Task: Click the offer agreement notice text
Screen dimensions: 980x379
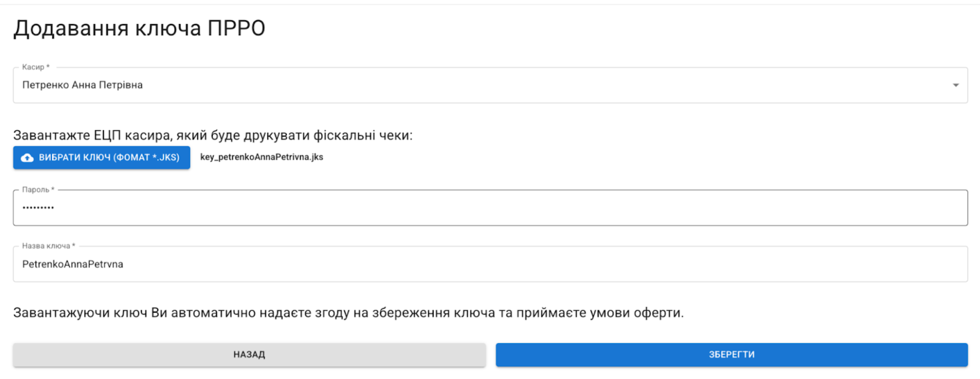Action: (x=348, y=313)
